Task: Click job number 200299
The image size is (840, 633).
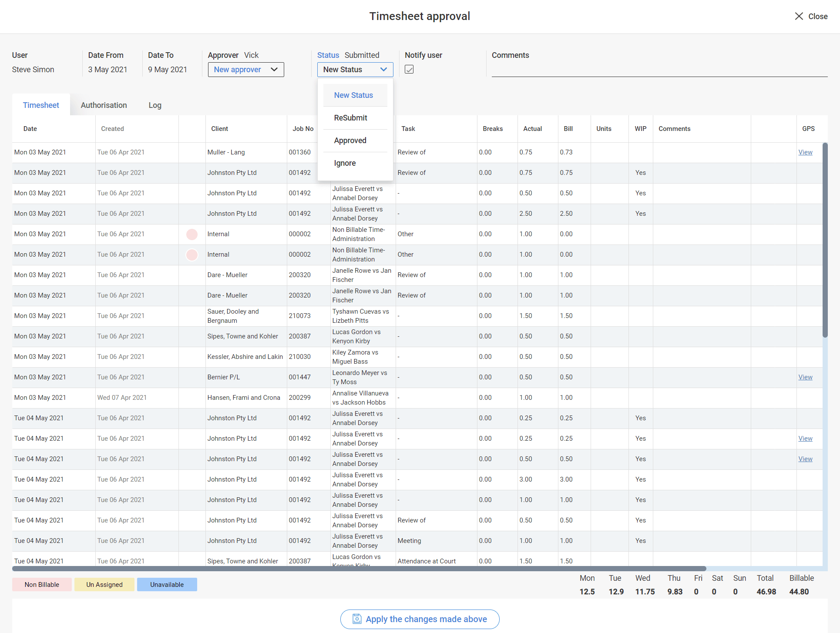Action: tap(299, 398)
